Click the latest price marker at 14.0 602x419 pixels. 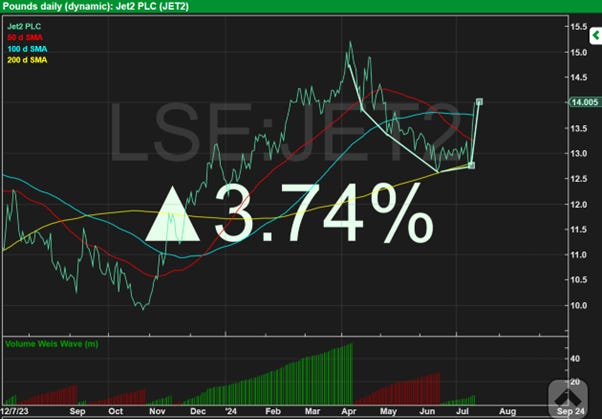pos(479,102)
